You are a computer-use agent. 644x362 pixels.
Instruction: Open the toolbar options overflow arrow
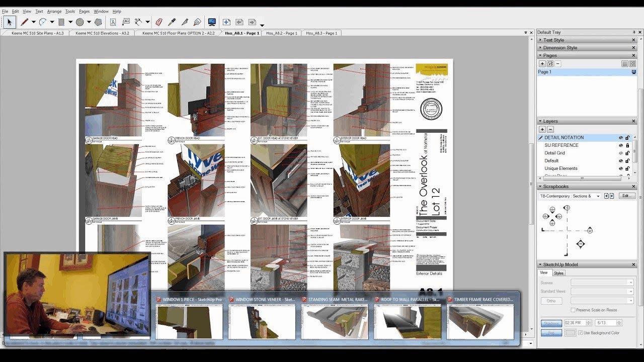[x=262, y=25]
